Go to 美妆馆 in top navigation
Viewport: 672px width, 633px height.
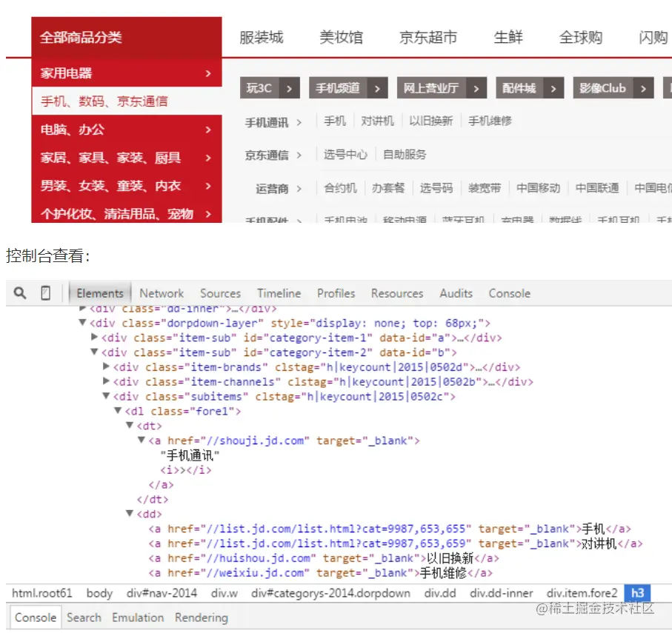[341, 37]
